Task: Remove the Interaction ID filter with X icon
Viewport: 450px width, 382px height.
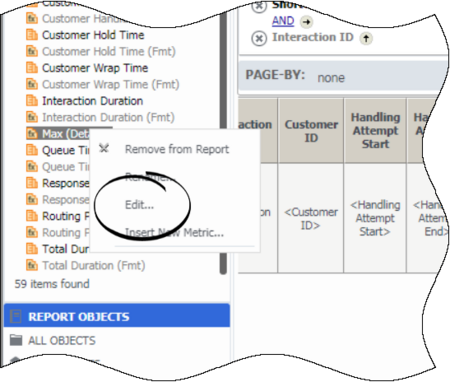Action: [x=259, y=38]
